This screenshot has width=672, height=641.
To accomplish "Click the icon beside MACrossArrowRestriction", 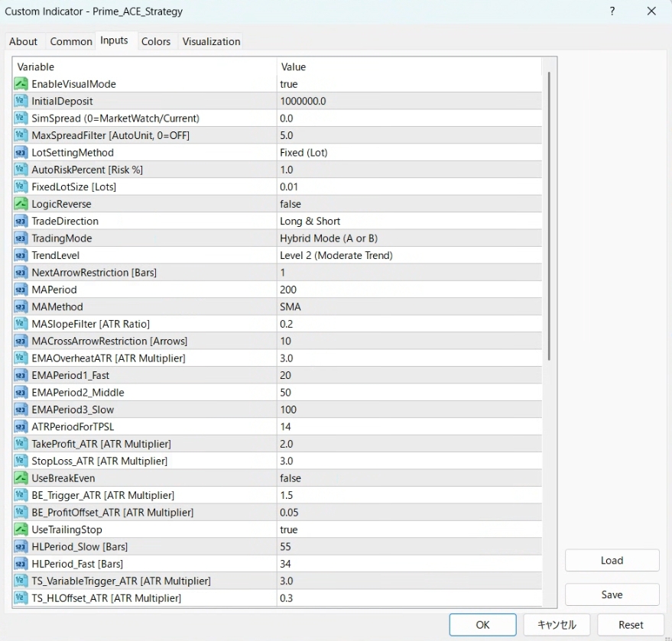I will (x=21, y=341).
